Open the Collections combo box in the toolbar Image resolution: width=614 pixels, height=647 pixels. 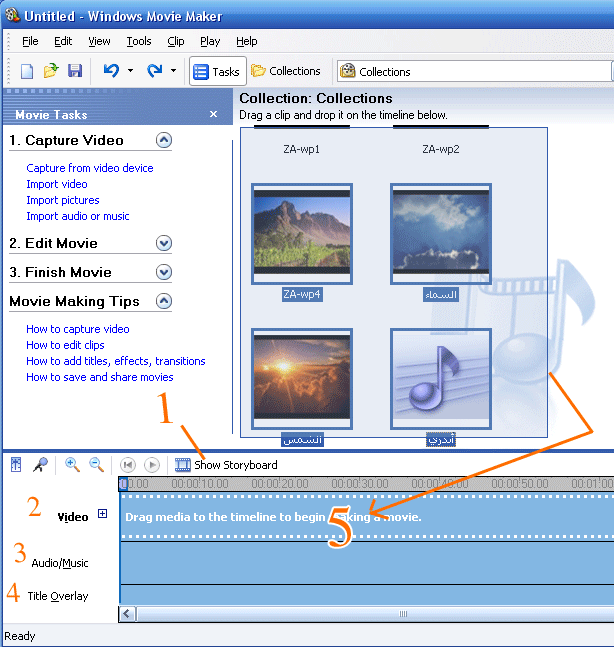tap(475, 71)
